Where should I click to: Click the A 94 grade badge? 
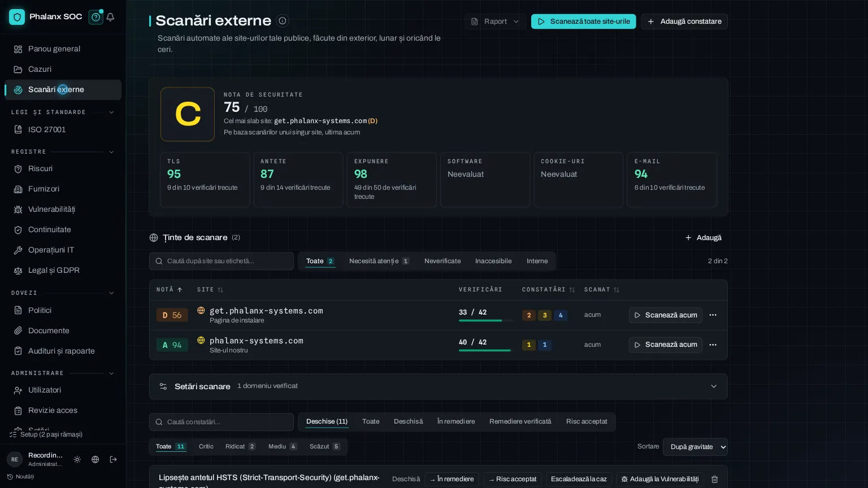click(172, 345)
